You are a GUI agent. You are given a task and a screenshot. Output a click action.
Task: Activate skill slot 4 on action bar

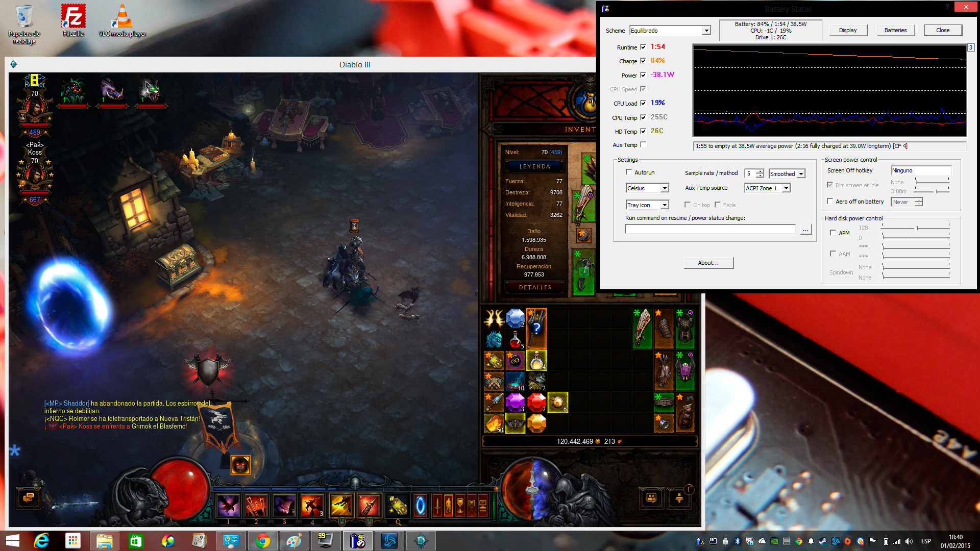coord(312,506)
